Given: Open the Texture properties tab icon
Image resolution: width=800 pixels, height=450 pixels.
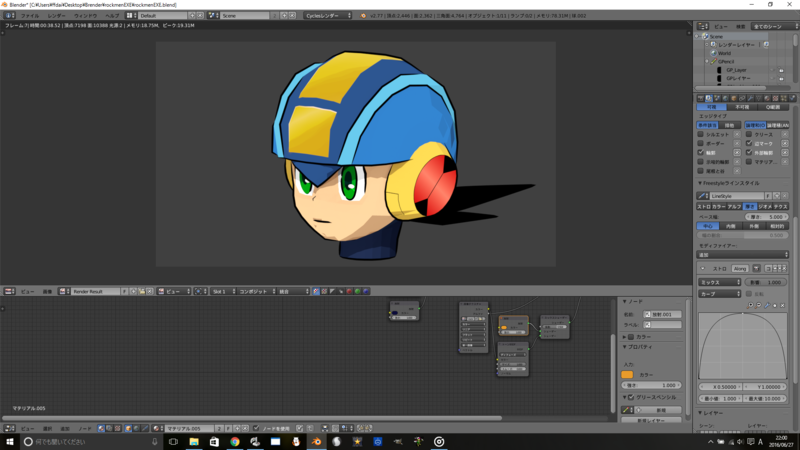Looking at the screenshot, I should 776,98.
